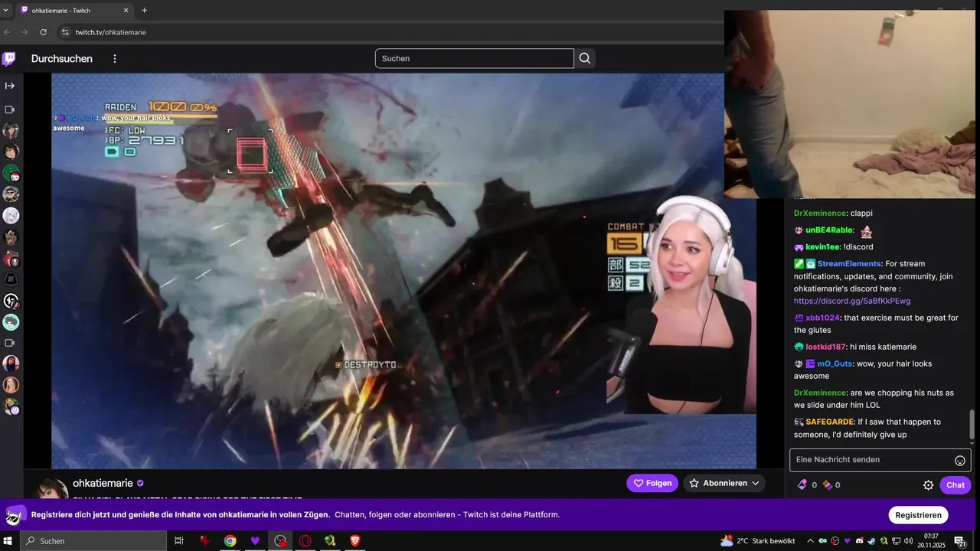Open the Twitch home logo

[x=9, y=59]
